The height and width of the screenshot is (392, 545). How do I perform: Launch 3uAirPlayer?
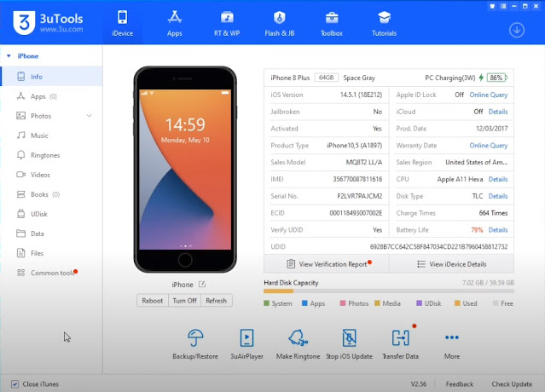click(246, 343)
